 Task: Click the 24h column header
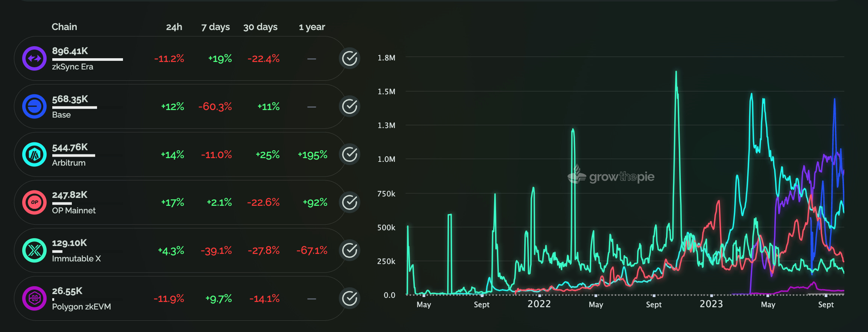174,27
